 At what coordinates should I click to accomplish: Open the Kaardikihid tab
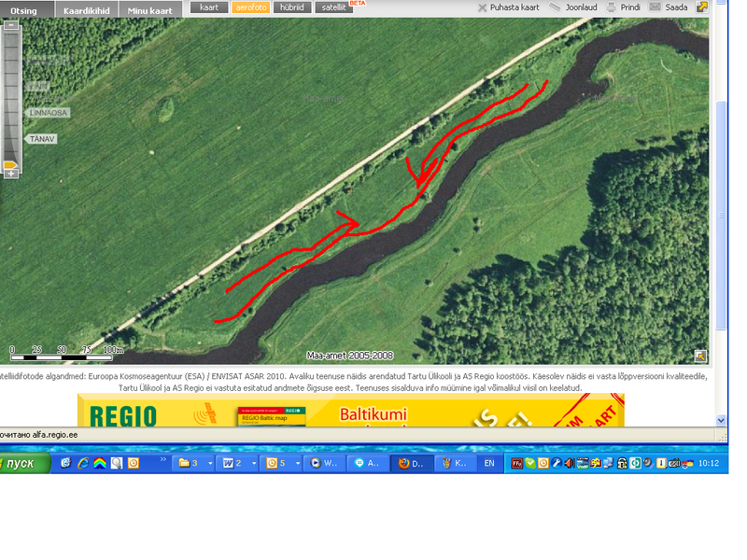pos(86,9)
